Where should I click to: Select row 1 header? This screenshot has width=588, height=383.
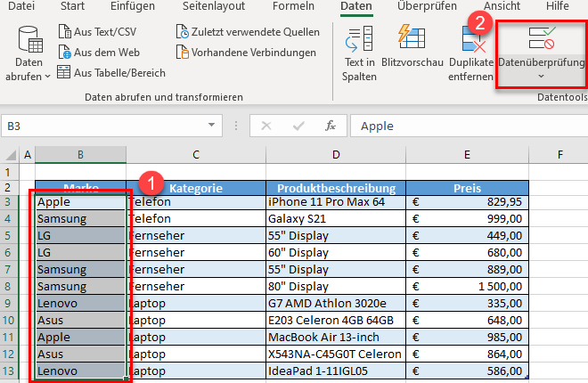pos(8,173)
